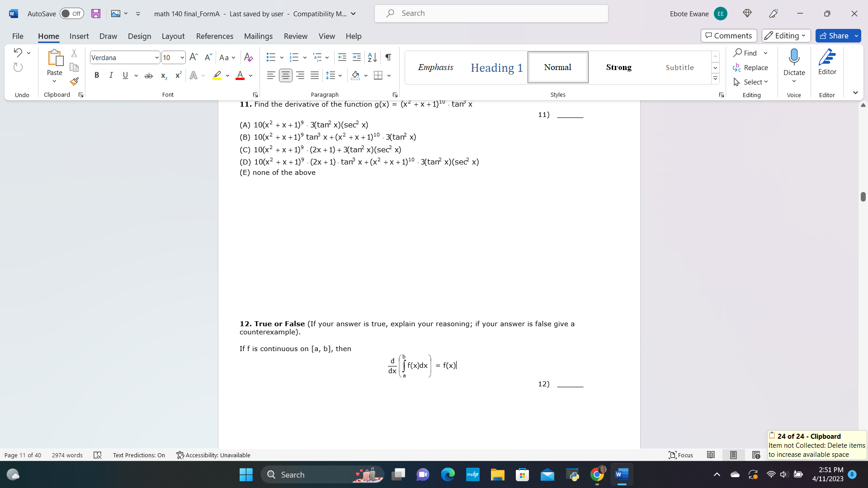Click the Save icon in title bar
Screen dimensions: 868x488
tap(96, 14)
